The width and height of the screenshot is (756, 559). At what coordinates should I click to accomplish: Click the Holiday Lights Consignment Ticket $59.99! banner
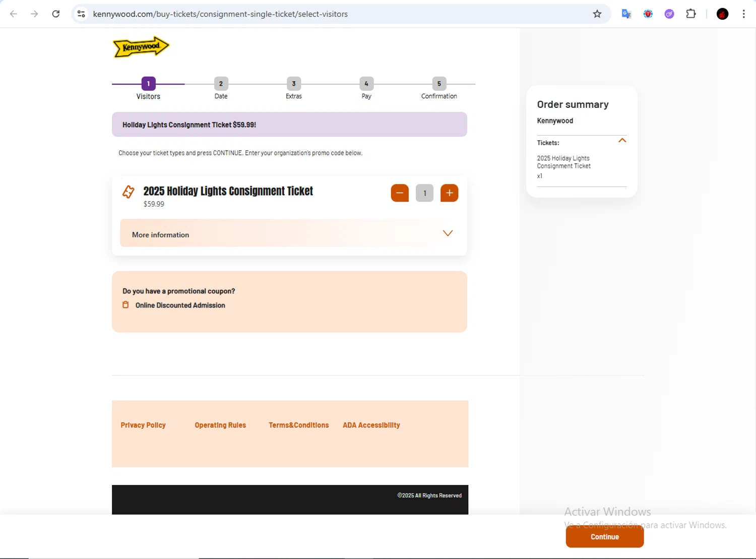click(x=290, y=125)
